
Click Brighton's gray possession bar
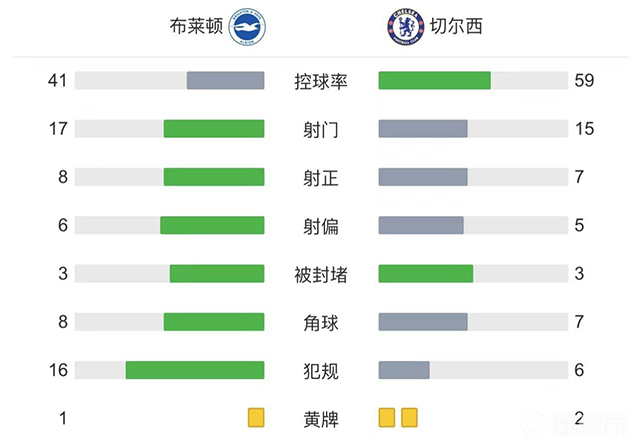click(x=225, y=81)
